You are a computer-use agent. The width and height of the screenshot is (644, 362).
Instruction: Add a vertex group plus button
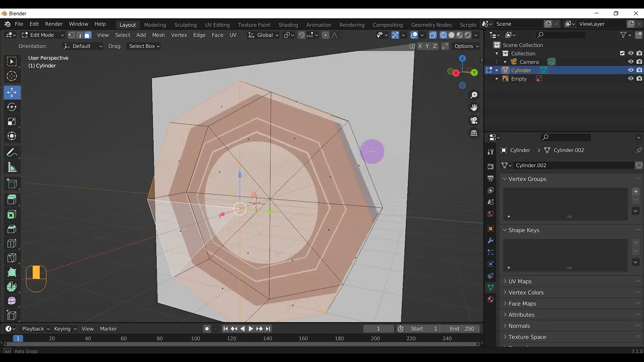[x=635, y=192]
